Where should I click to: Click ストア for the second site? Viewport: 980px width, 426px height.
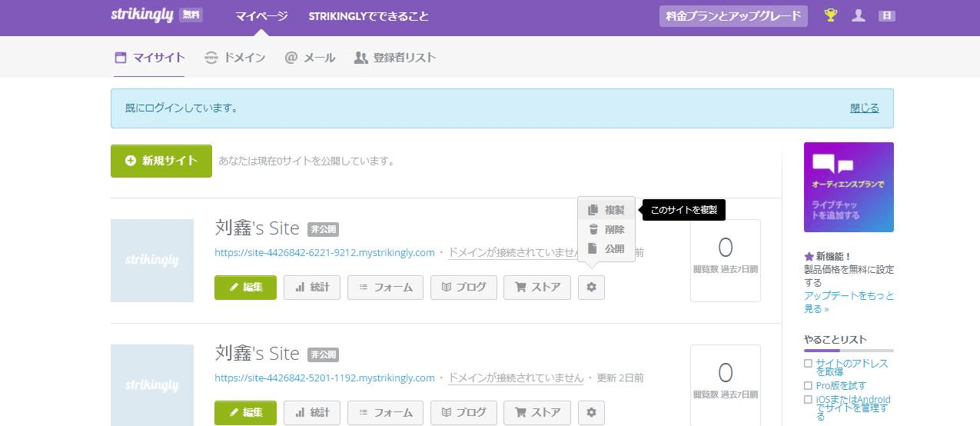tap(537, 413)
